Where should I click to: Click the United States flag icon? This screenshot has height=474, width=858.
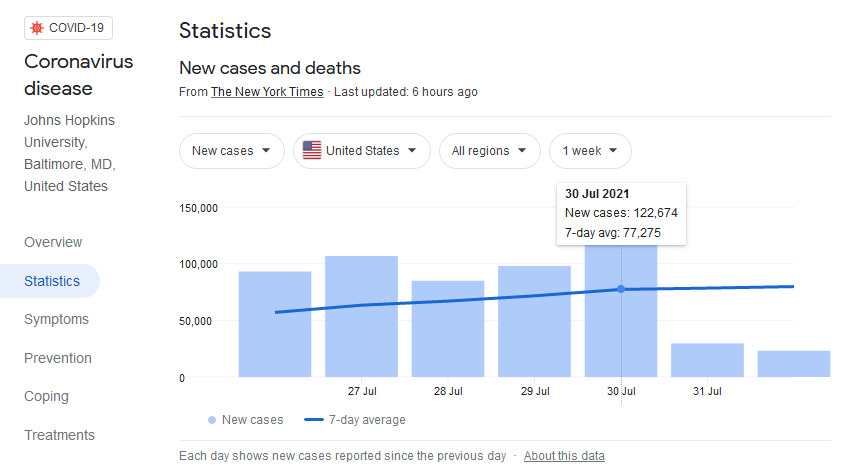[312, 151]
